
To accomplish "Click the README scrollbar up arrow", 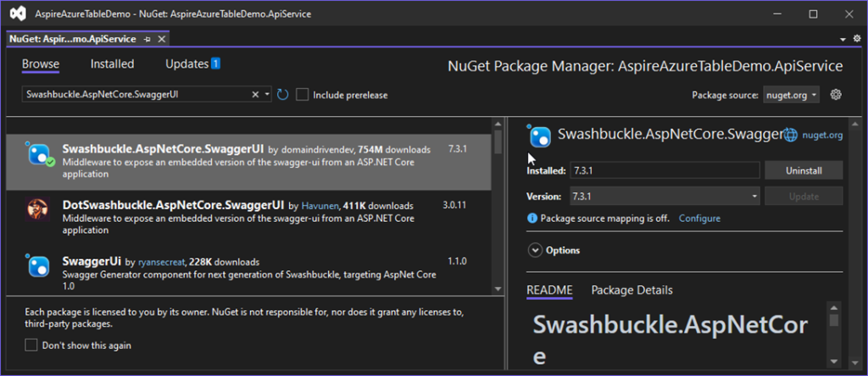I will click(x=834, y=307).
